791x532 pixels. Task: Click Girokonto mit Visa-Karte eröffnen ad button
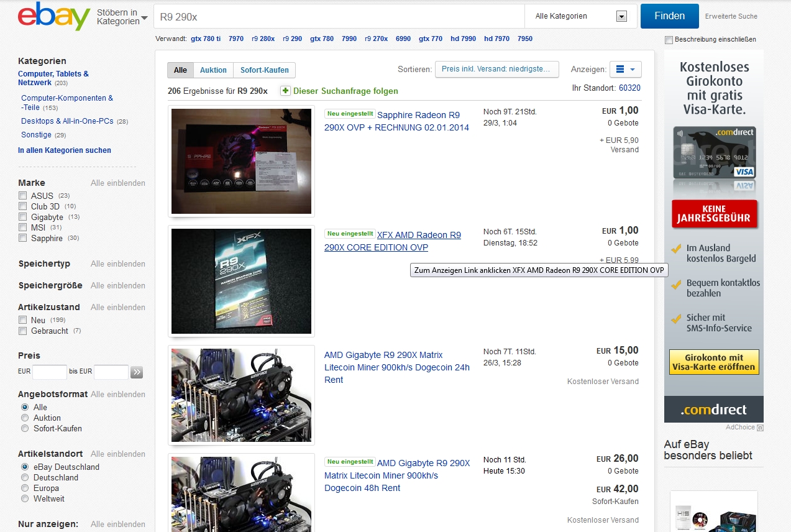click(x=714, y=362)
